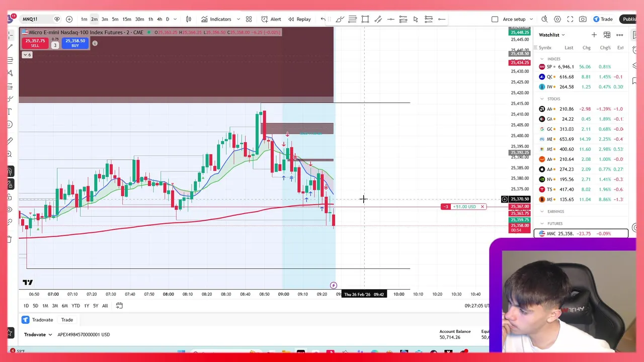The width and height of the screenshot is (644, 362).
Task: Collapse the STOCKS watchlist section
Action: coord(542,99)
